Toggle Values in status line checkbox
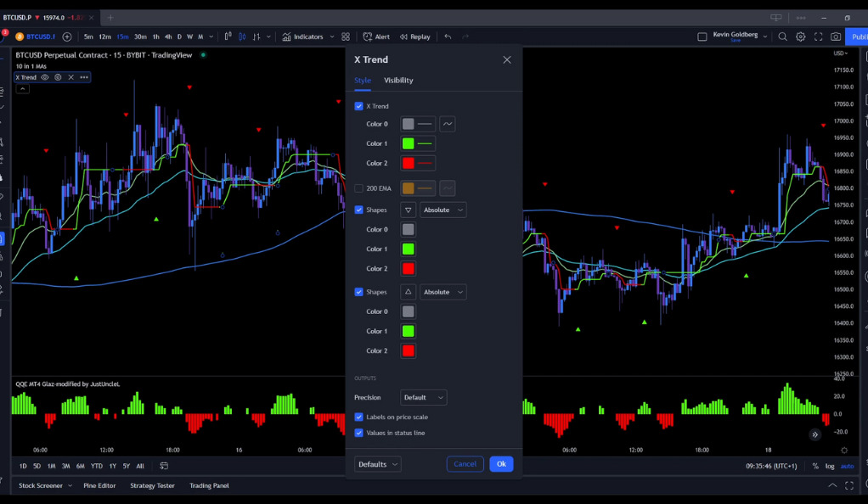The height and width of the screenshot is (504, 868). point(358,434)
